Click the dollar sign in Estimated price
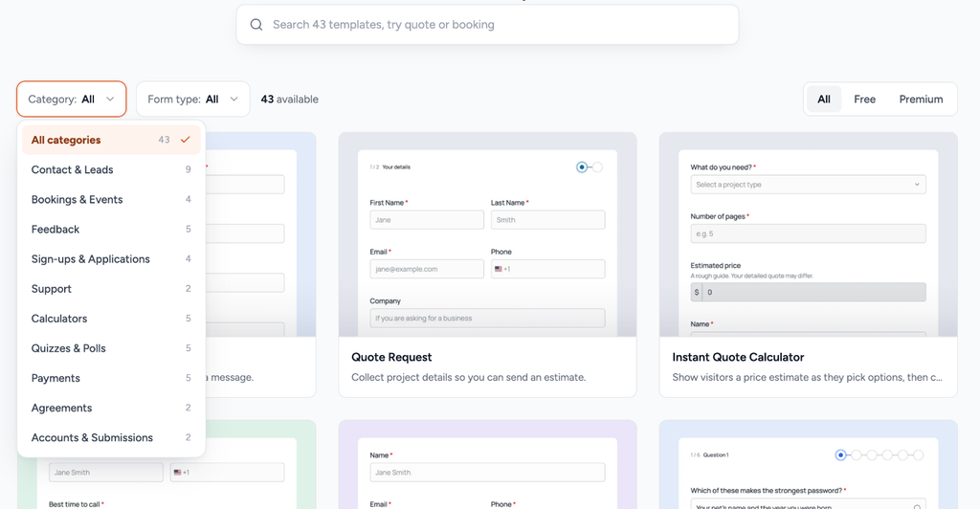The width and height of the screenshot is (980, 509). pyautogui.click(x=697, y=292)
